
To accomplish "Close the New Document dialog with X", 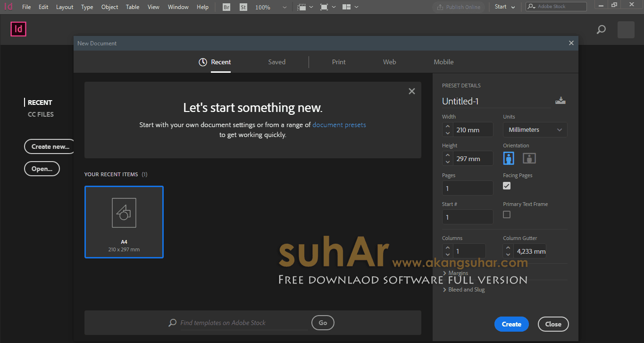I will point(571,43).
